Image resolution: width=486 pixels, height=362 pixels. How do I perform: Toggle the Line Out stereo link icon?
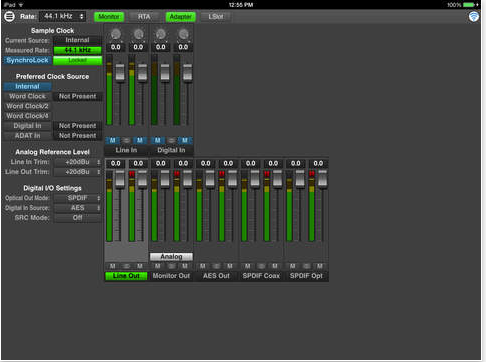point(126,266)
